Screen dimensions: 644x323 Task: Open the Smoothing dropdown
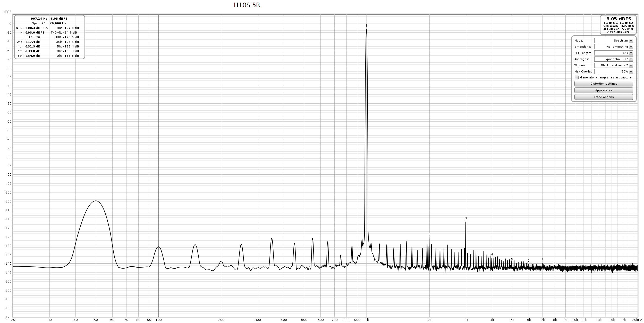pyautogui.click(x=613, y=47)
